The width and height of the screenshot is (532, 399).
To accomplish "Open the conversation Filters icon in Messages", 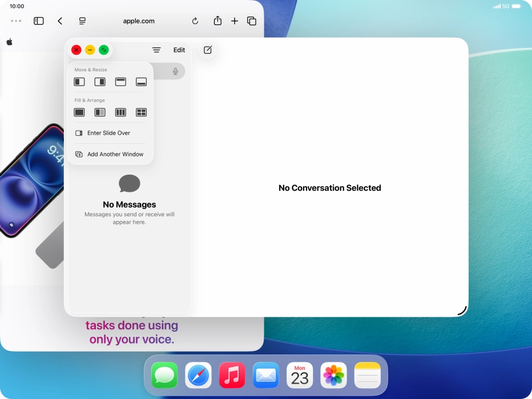I will coord(156,50).
